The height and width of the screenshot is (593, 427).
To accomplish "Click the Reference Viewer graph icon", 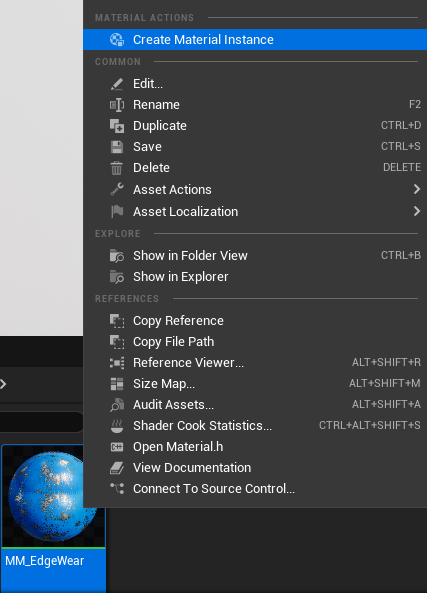I will 117,363.
